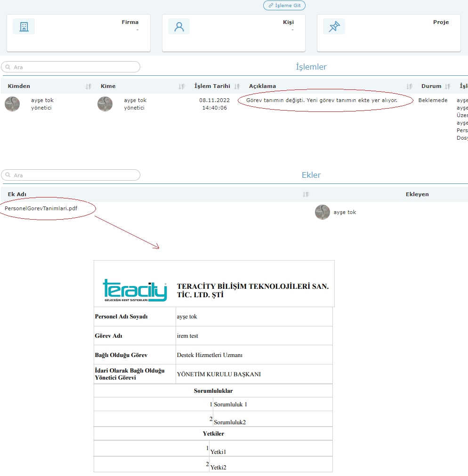Sort attachments by the Ek Adı sort icon
The height and width of the screenshot is (476, 468).
pyautogui.click(x=306, y=195)
